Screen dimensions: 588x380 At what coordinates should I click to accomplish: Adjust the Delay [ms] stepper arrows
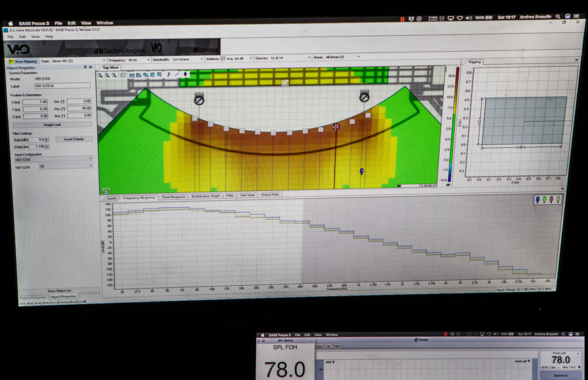(46, 147)
